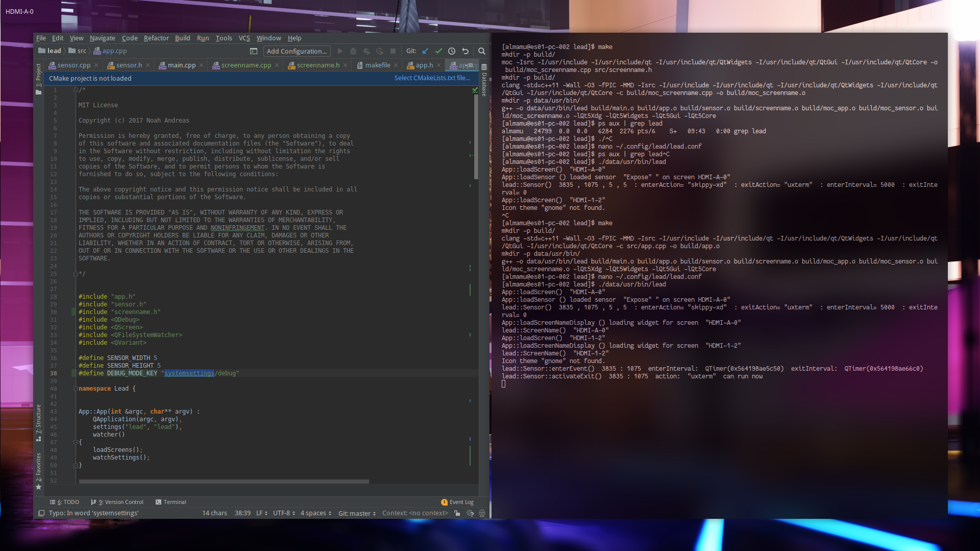This screenshot has height=551, width=980.
Task: Start debugging with the bug icon
Action: (x=353, y=51)
